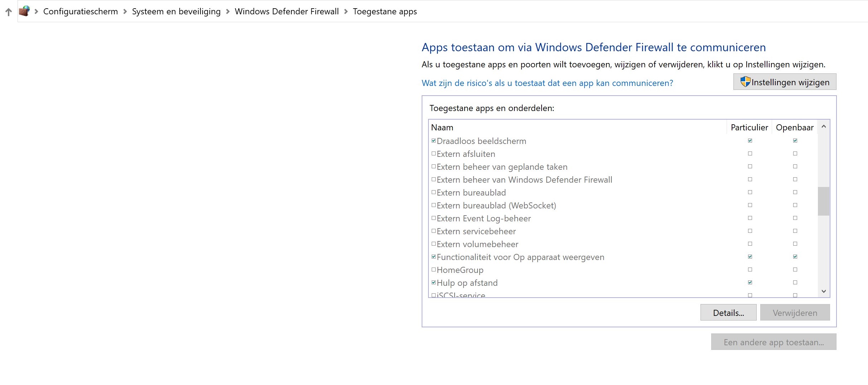868x385 pixels.
Task: Expand the chevron after Windows Defender Firewall
Action: [346, 11]
